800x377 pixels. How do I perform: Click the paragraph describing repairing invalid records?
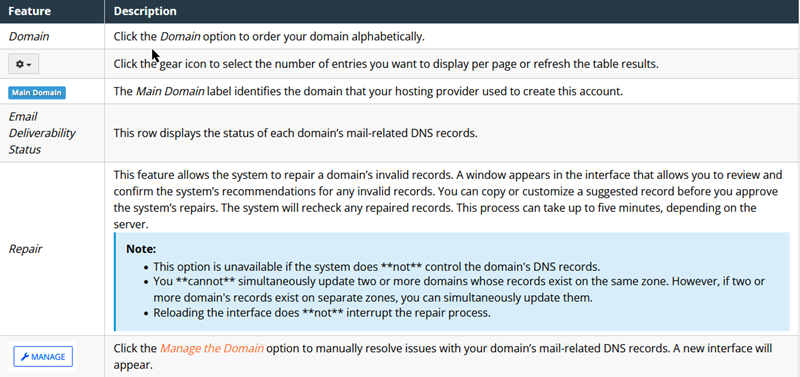point(447,200)
